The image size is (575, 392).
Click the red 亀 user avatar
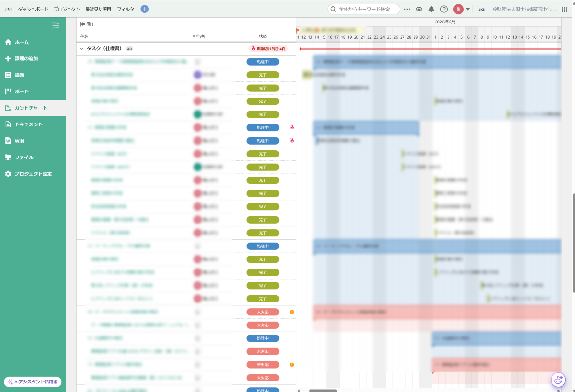pyautogui.click(x=458, y=9)
